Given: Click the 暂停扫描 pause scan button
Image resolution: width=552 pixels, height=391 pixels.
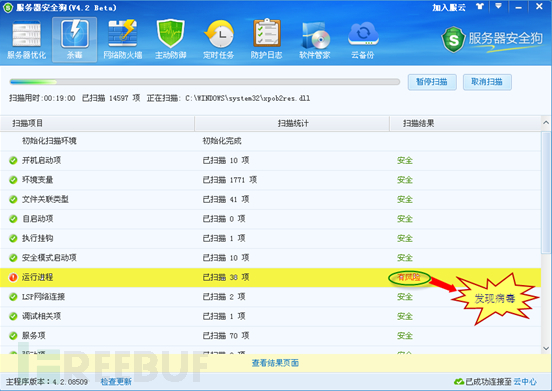Looking at the screenshot, I should pos(432,82).
